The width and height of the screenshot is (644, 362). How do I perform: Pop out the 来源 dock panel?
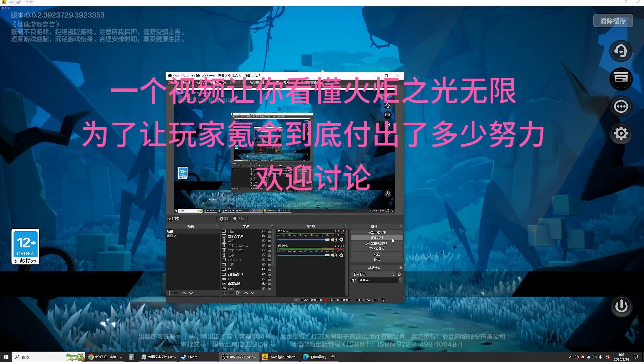click(x=272, y=226)
